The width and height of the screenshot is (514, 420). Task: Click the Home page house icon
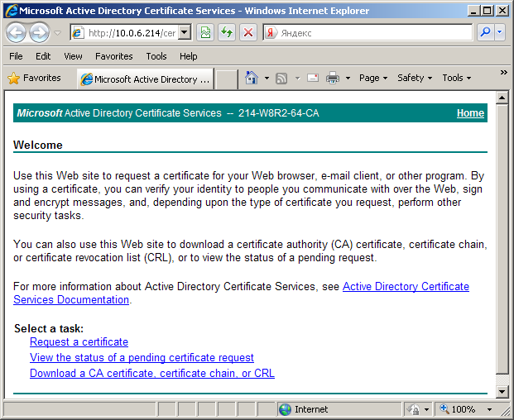pos(252,78)
